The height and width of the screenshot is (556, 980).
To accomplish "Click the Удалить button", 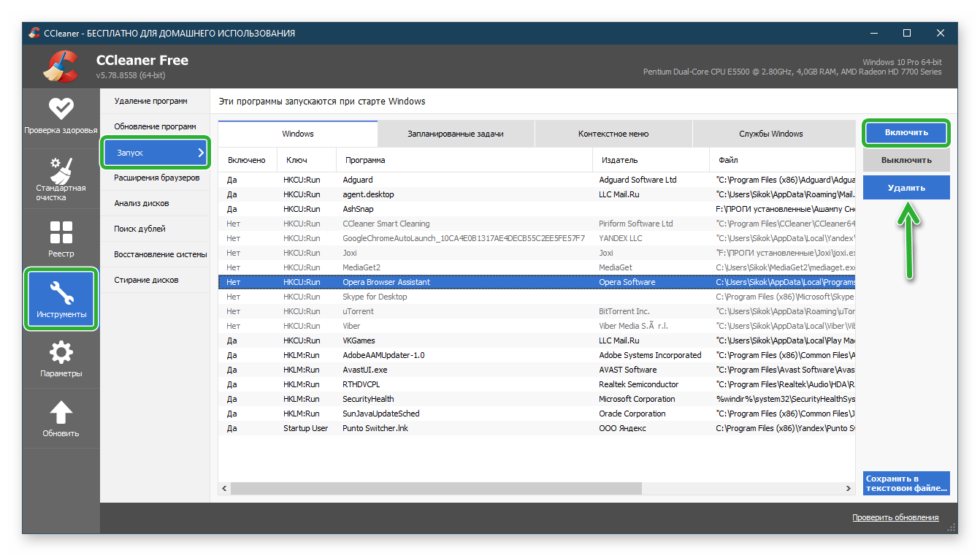I will click(x=906, y=188).
